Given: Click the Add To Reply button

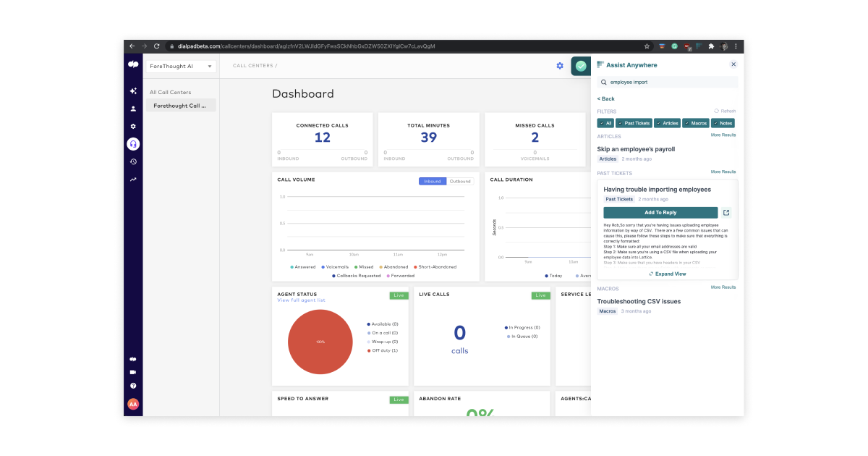Looking at the screenshot, I should point(660,213).
